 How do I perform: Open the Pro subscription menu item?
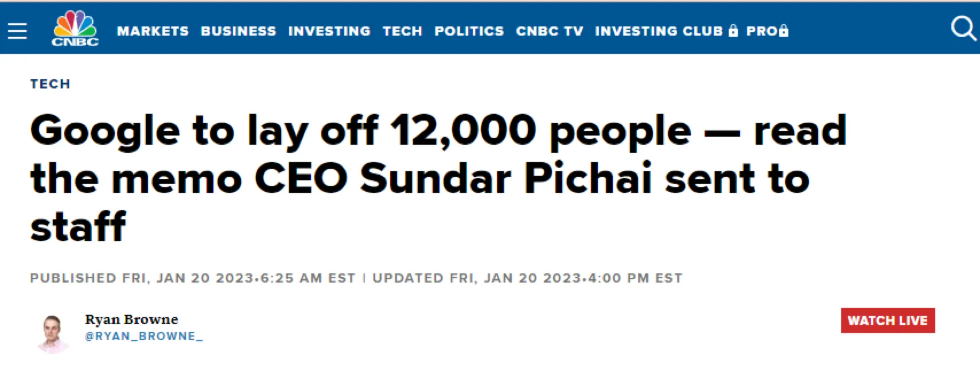761,31
